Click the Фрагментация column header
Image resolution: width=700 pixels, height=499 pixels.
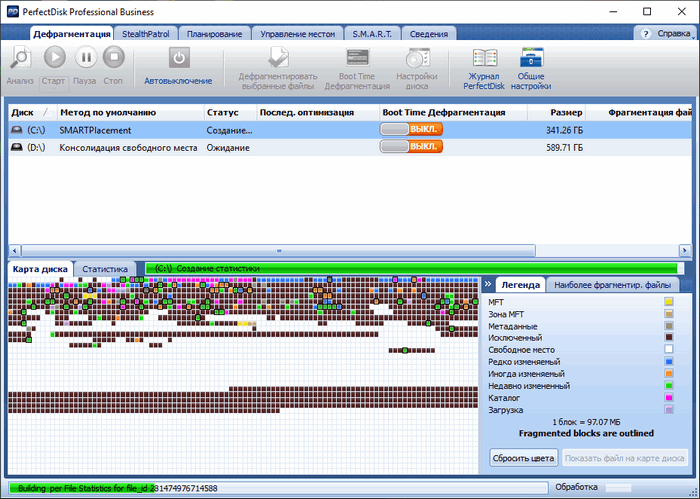[638, 112]
